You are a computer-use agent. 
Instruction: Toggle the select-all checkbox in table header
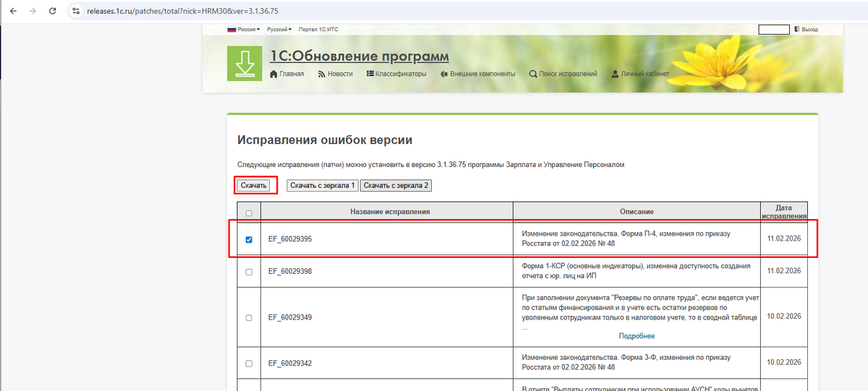[249, 213]
